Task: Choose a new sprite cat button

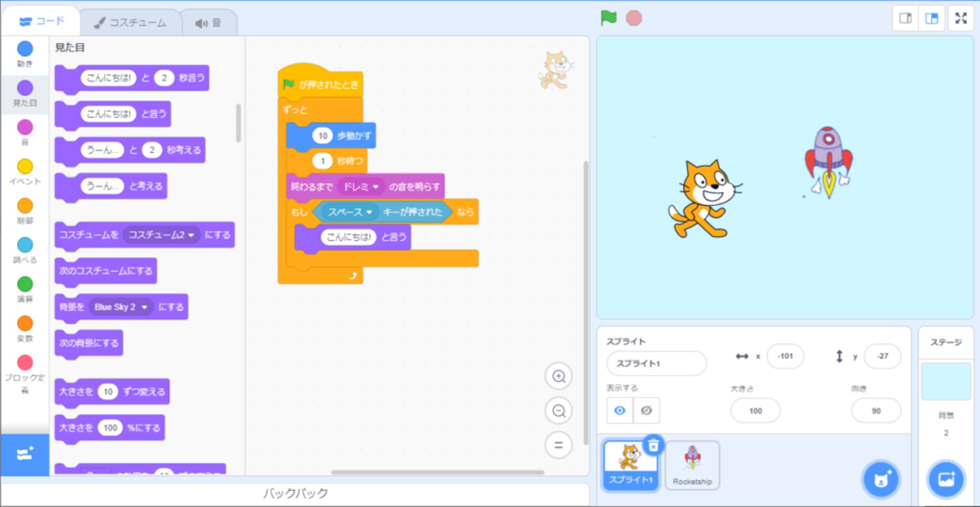Action: click(x=881, y=480)
